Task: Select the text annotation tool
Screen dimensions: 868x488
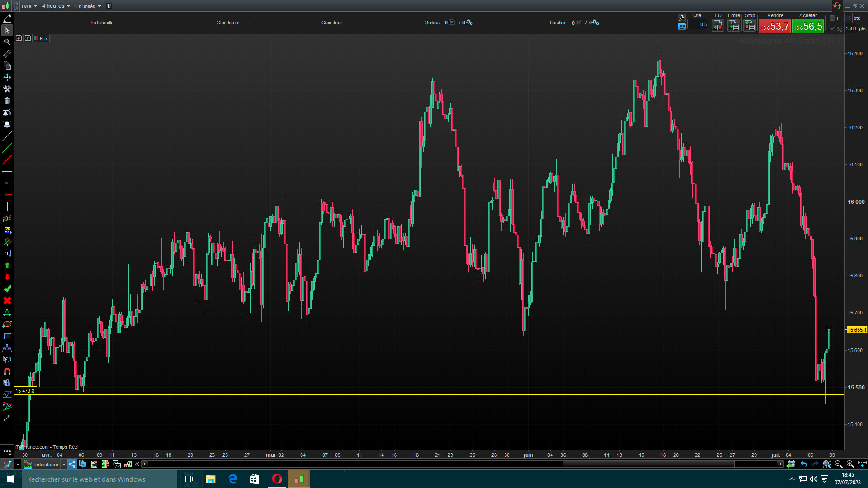Action: (7, 254)
